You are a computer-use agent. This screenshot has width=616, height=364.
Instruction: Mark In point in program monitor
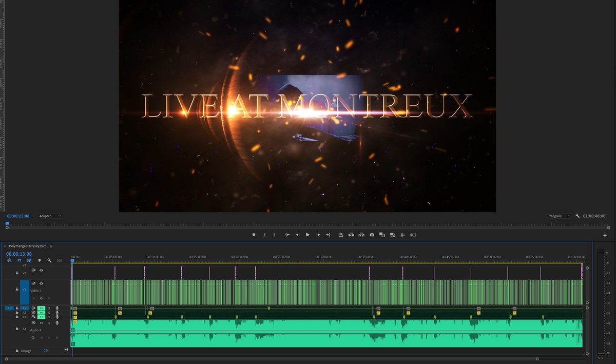(x=265, y=235)
